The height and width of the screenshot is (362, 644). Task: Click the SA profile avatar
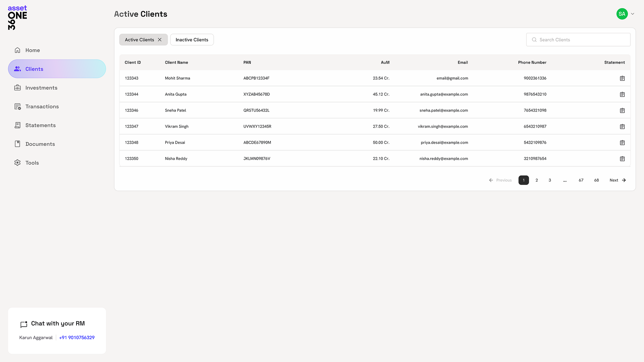(x=622, y=14)
